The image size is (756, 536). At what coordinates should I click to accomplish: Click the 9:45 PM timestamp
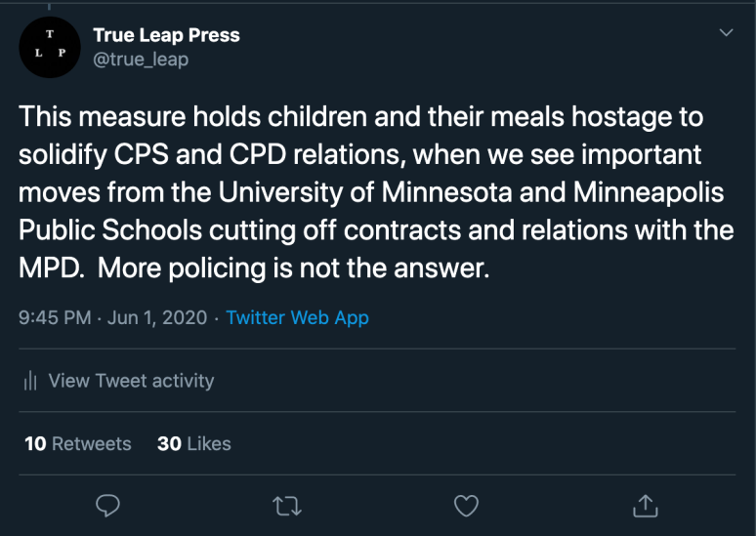[57, 317]
